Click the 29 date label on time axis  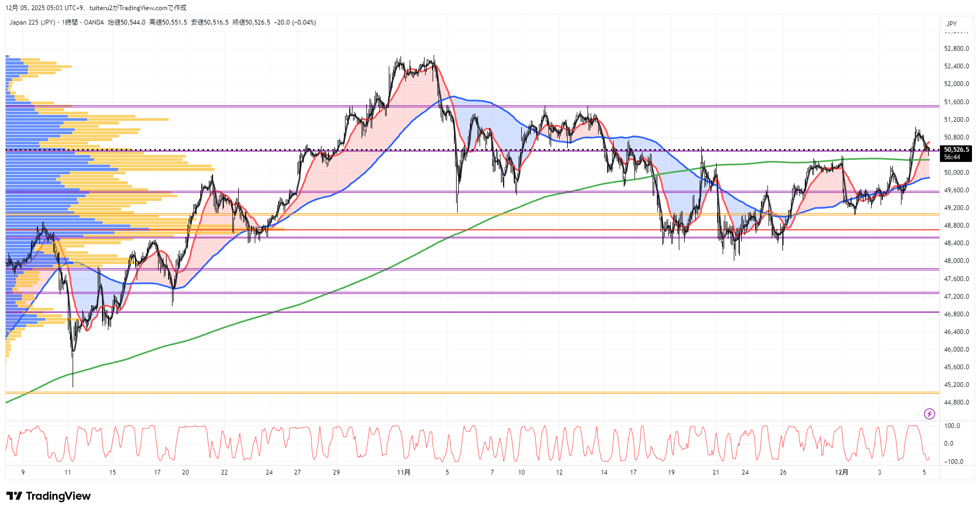tap(336, 472)
